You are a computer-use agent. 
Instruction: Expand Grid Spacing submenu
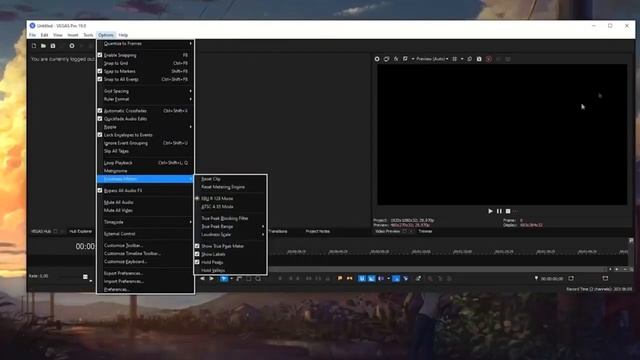tap(145, 91)
